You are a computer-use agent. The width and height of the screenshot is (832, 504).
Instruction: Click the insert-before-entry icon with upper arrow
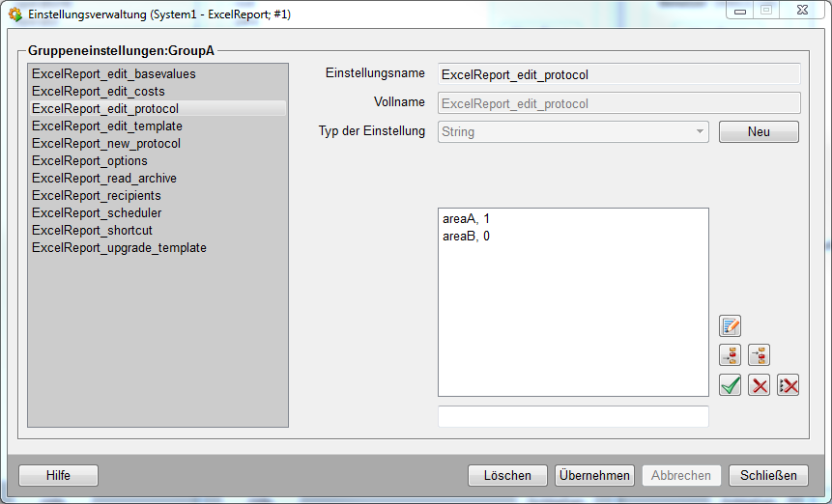(759, 355)
